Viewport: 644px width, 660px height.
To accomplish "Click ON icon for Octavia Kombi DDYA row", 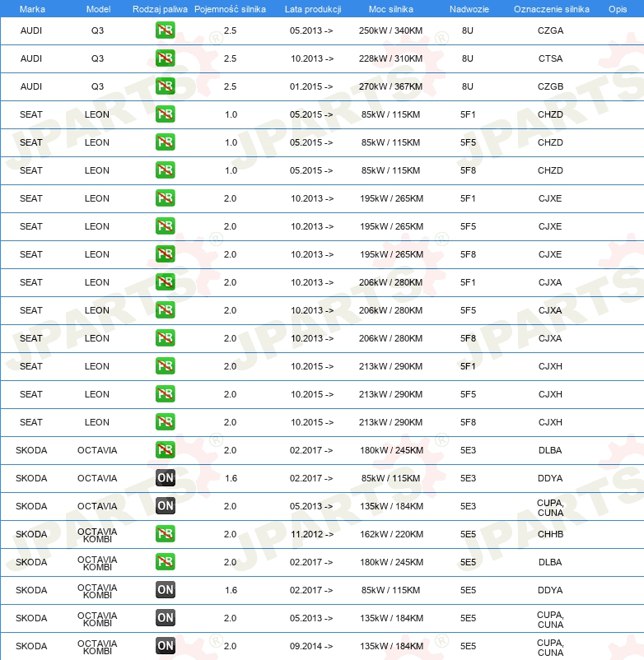I will (165, 590).
